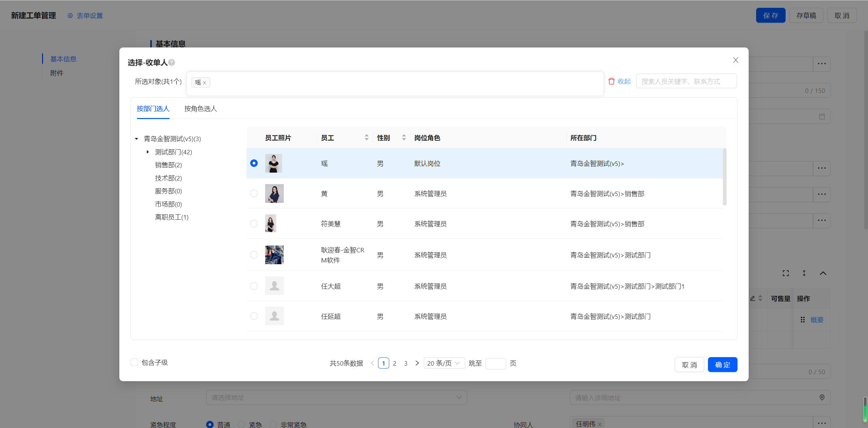The image size is (868, 428).
Task: Sort by 员工 column sort arrows
Action: click(367, 138)
